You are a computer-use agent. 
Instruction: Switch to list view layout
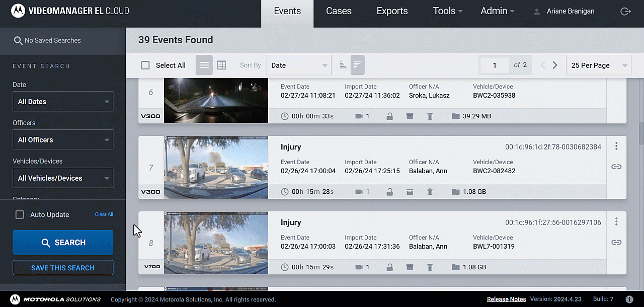click(204, 65)
